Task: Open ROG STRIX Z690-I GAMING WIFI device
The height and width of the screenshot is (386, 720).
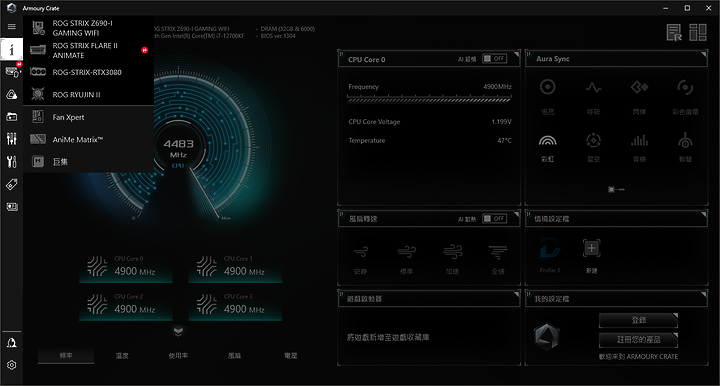Action: (88, 28)
